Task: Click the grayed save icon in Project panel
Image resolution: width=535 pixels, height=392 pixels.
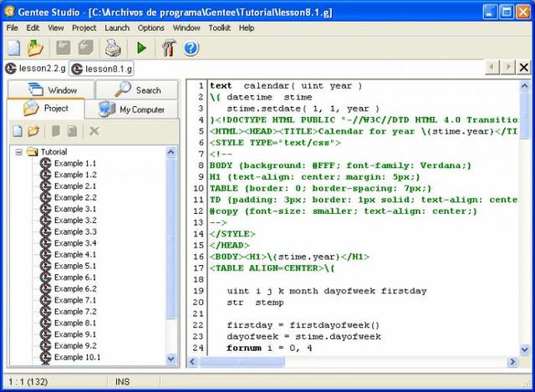Action: [x=56, y=131]
